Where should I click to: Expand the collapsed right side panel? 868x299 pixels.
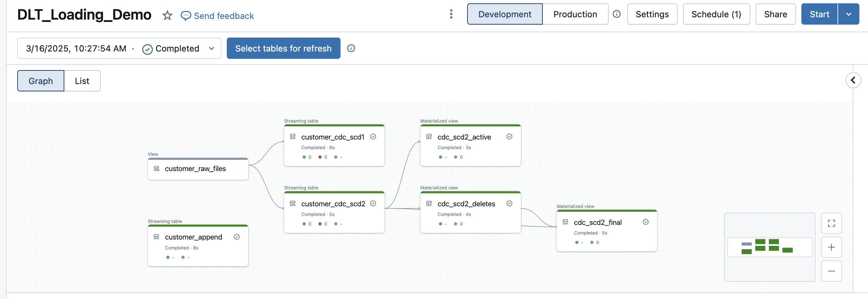853,80
